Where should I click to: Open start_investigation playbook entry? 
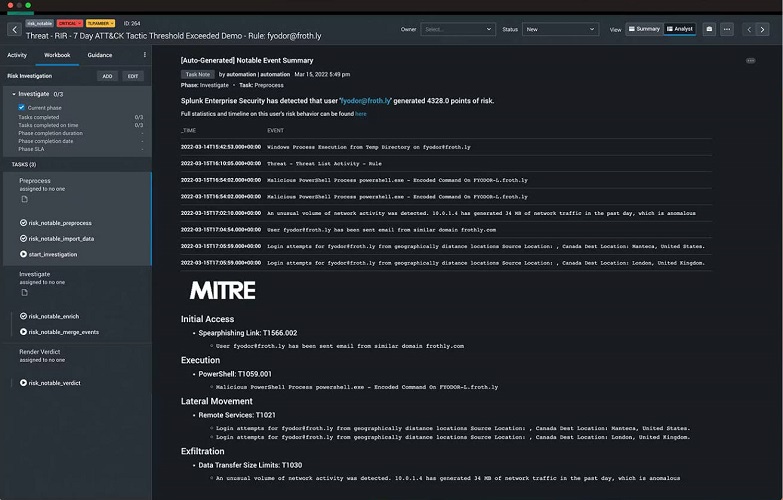pos(52,255)
